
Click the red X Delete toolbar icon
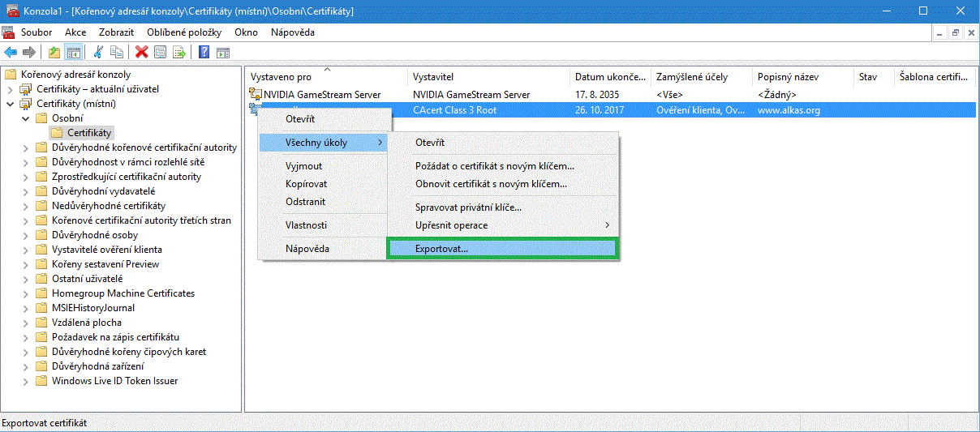(x=142, y=52)
